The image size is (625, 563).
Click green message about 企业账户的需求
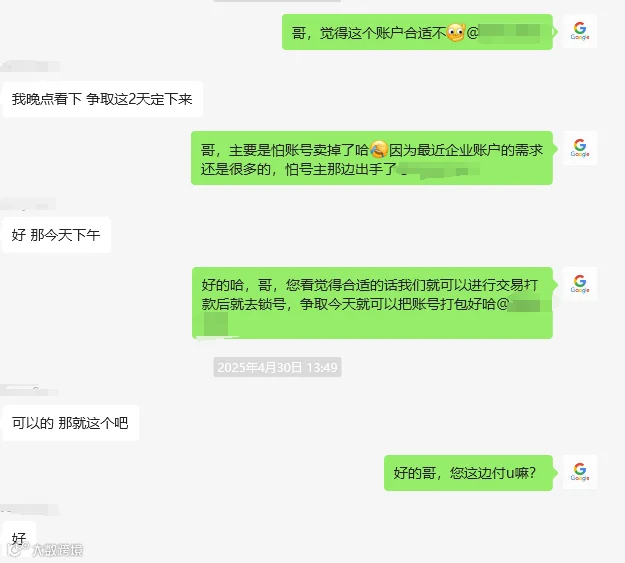point(372,158)
